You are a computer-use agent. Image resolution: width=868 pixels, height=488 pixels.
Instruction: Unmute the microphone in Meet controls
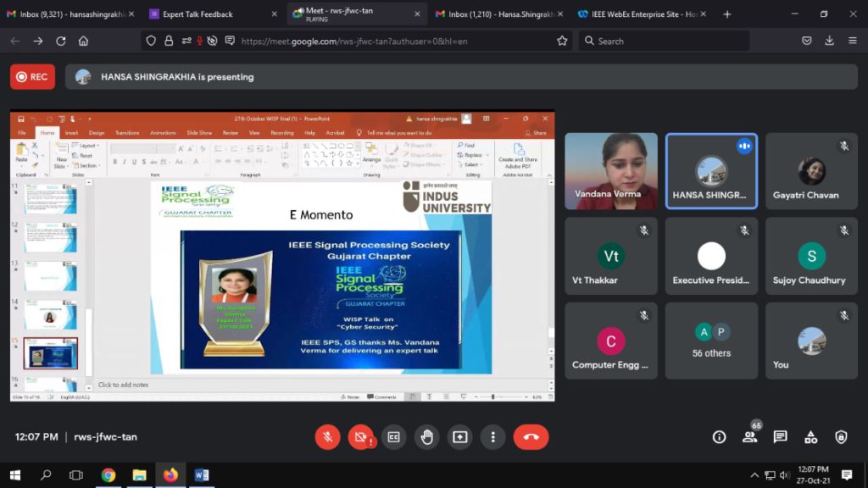click(x=327, y=437)
